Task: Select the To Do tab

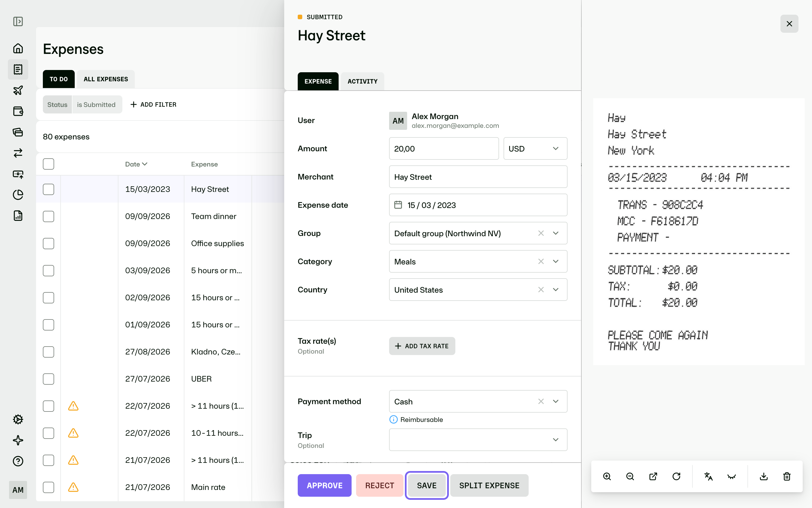Action: point(59,79)
